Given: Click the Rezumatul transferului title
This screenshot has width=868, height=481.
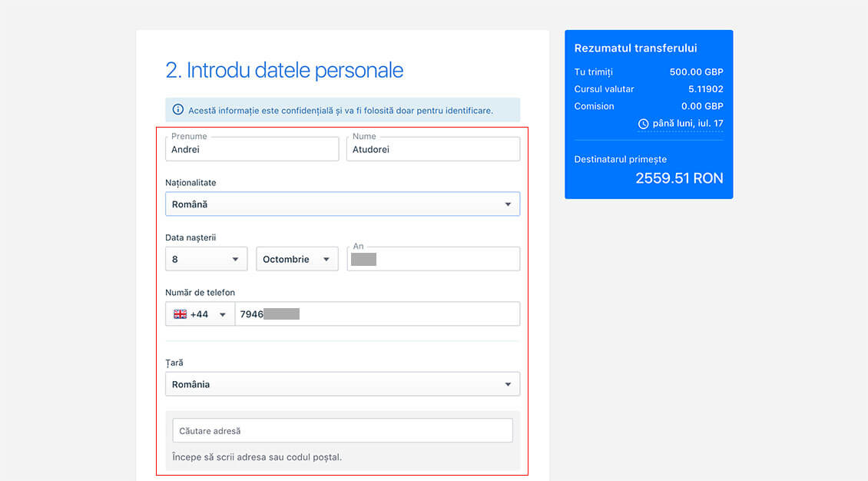Looking at the screenshot, I should click(635, 48).
